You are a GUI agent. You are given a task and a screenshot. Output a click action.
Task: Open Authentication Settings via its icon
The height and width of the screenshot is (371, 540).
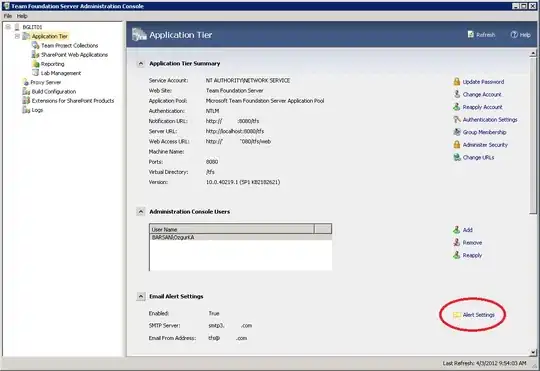click(x=457, y=120)
